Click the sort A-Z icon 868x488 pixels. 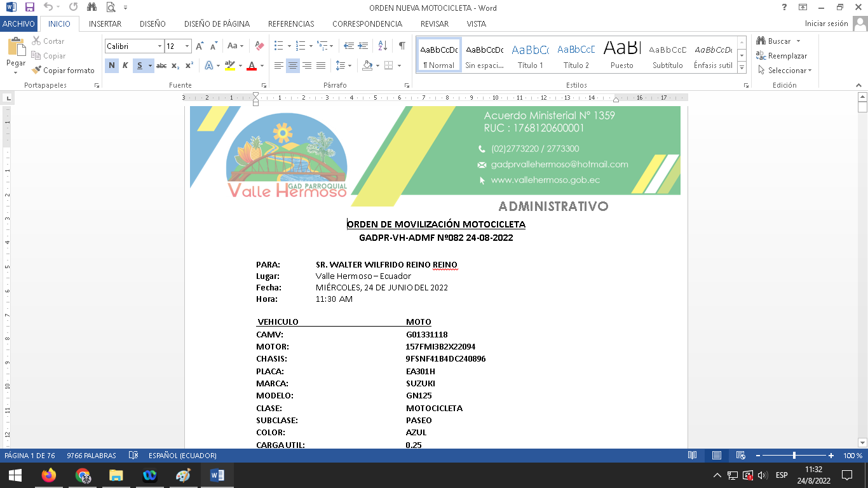(383, 46)
